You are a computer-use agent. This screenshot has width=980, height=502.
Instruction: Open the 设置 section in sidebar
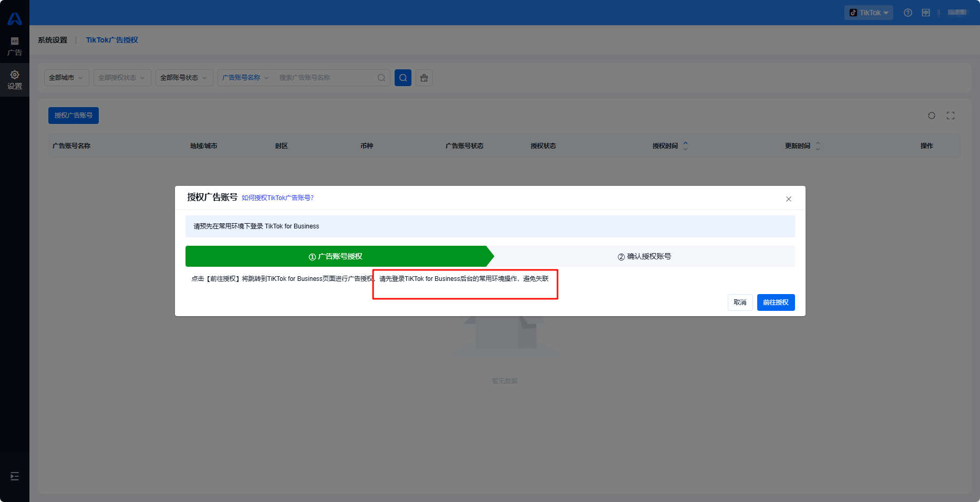pyautogui.click(x=15, y=80)
